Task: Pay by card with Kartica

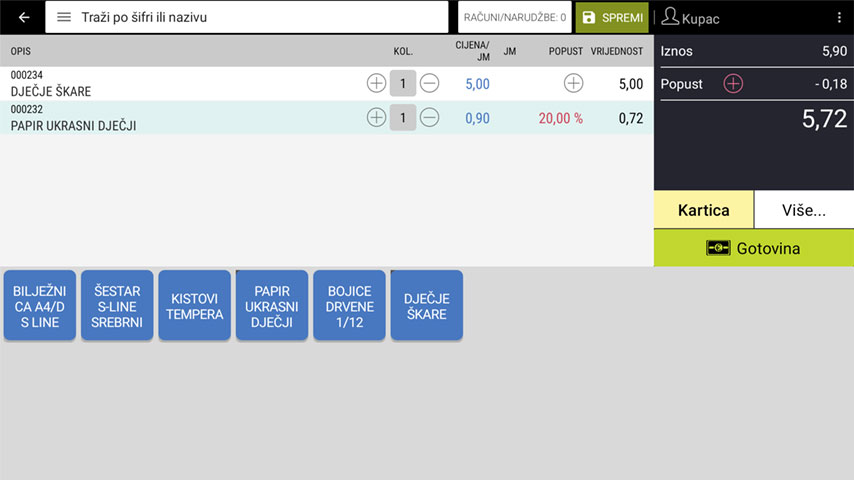Action: 704,210
